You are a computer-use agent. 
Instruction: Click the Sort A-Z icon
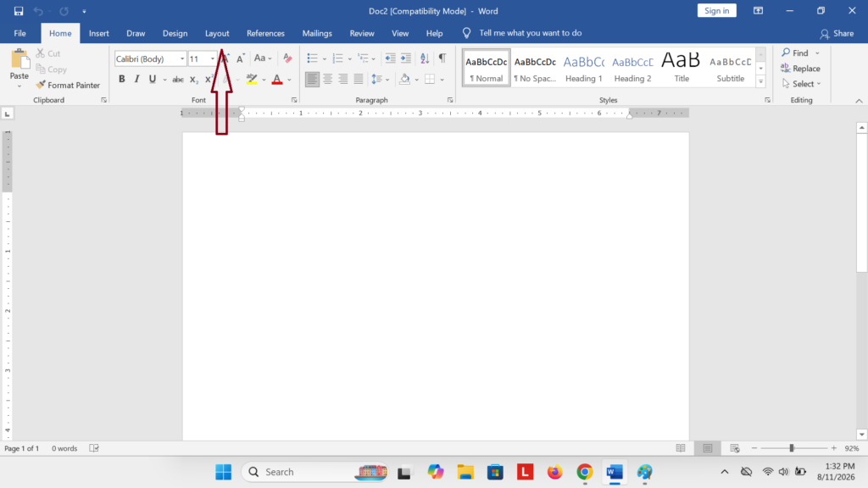point(425,58)
